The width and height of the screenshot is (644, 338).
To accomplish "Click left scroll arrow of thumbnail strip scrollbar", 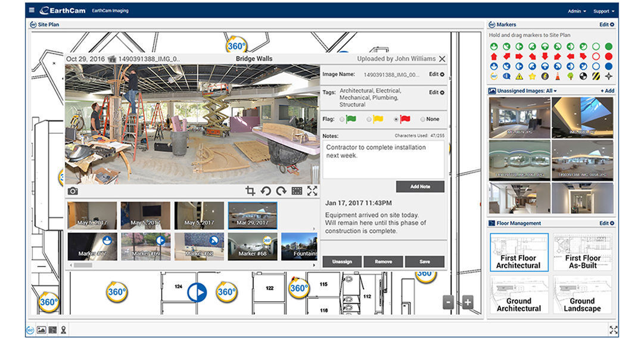I will pos(70,265).
